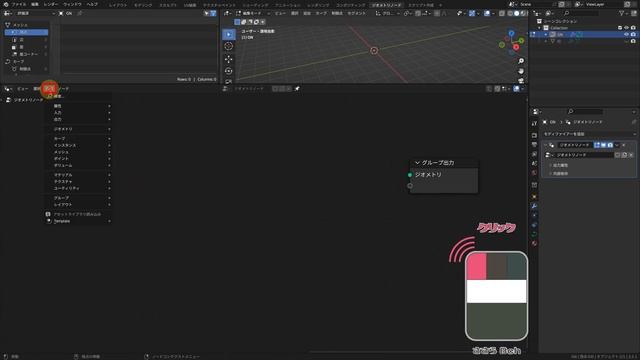Expand the Collection tree arrow in outliner
The height and width of the screenshot is (360, 640).
pyautogui.click(x=539, y=28)
